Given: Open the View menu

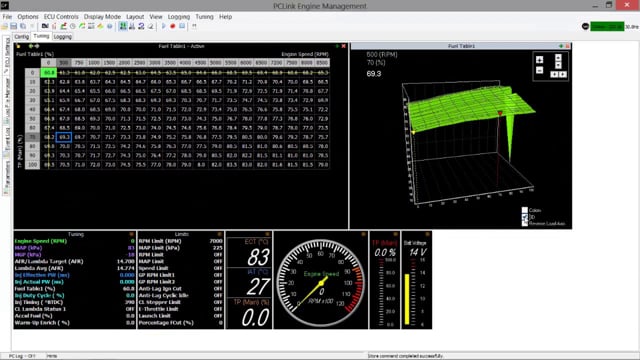Looking at the screenshot, I should tap(156, 17).
